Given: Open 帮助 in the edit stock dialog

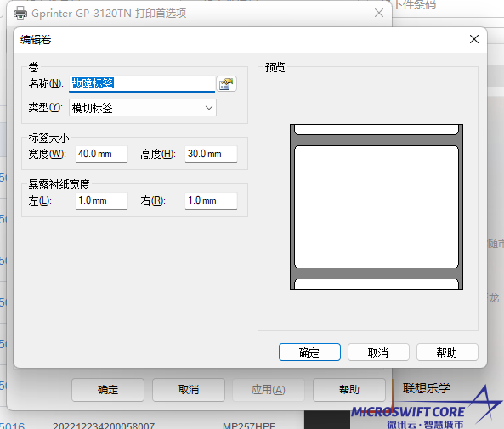Looking at the screenshot, I should [x=447, y=353].
